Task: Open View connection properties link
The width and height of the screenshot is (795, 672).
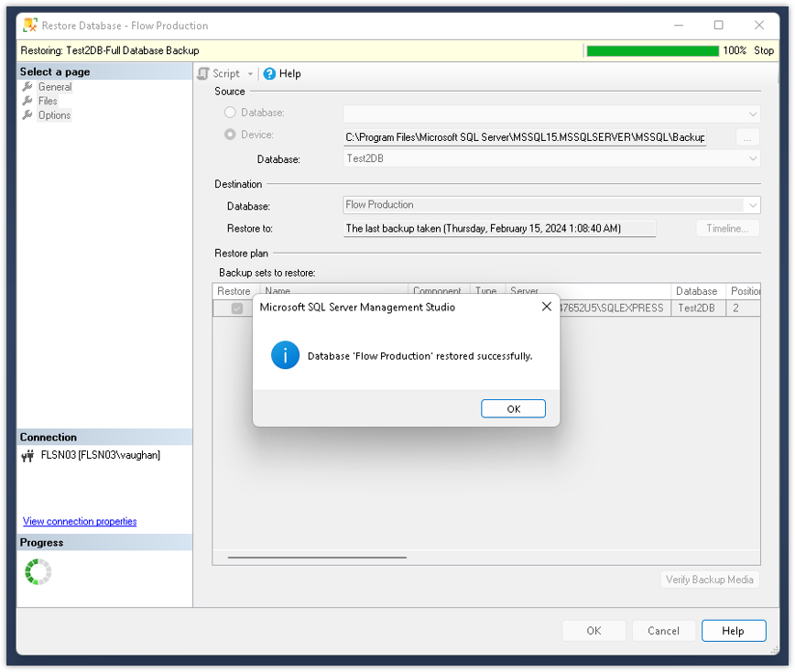Action: click(x=80, y=521)
